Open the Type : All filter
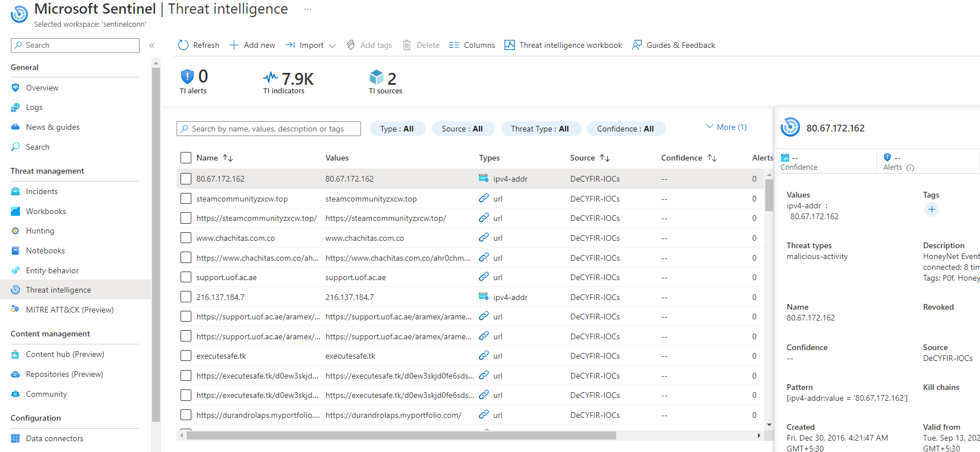Screen dimensions: 980x452 (x=397, y=129)
